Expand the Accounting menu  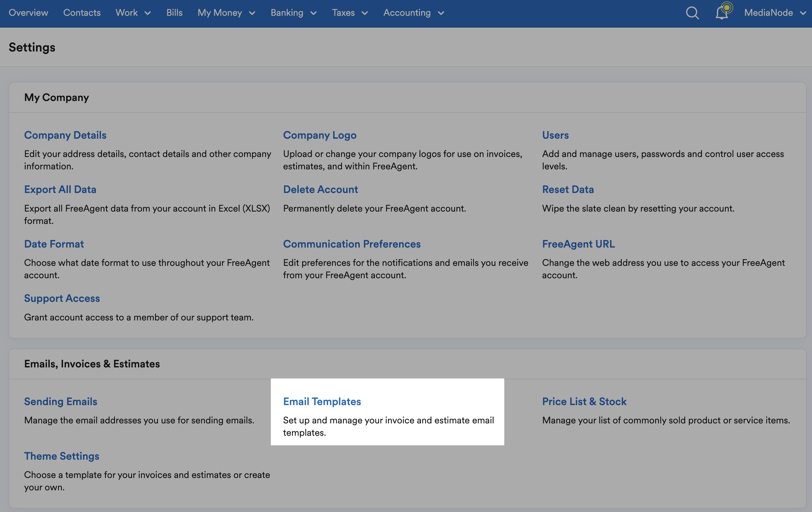click(414, 13)
